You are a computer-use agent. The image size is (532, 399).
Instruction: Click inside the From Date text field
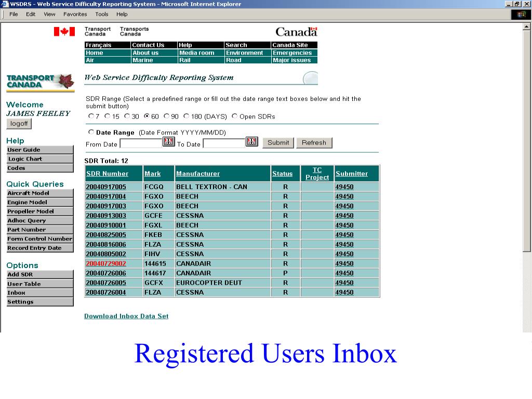pos(141,143)
